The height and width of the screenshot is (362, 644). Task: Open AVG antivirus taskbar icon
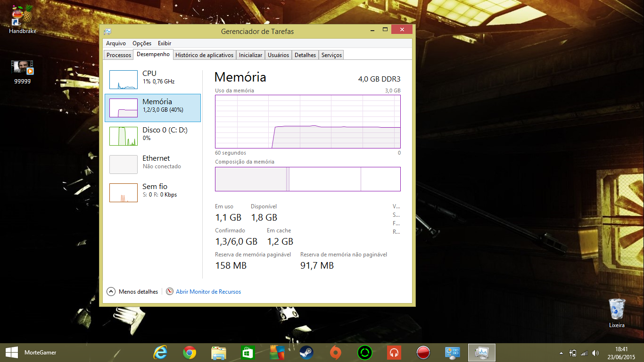click(x=277, y=353)
